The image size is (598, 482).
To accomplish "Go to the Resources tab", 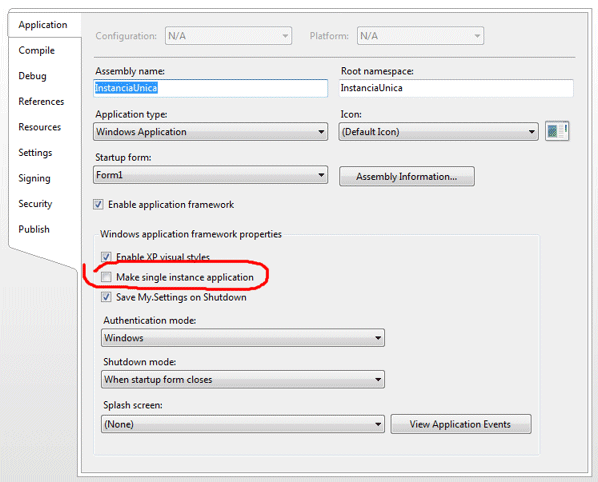I will (40, 127).
